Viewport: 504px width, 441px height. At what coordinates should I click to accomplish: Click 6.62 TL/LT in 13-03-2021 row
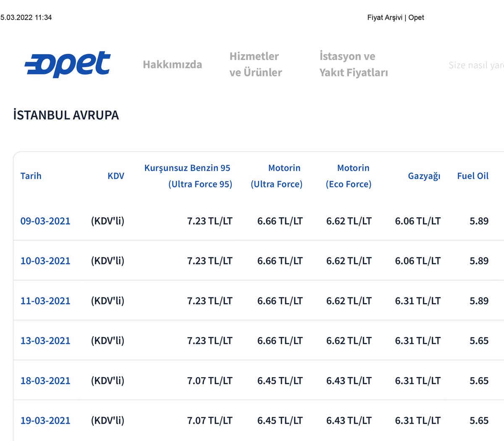click(349, 341)
